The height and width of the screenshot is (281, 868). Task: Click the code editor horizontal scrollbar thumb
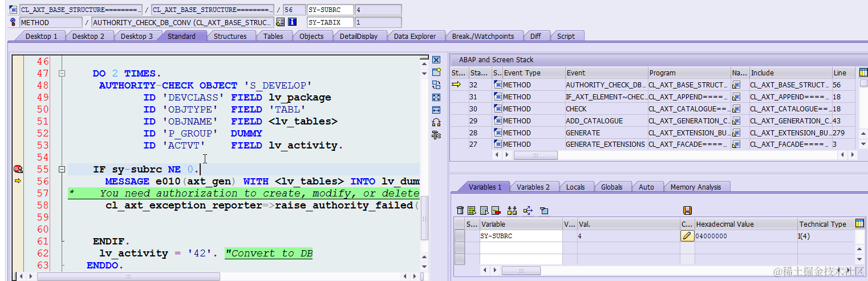pyautogui.click(x=128, y=276)
